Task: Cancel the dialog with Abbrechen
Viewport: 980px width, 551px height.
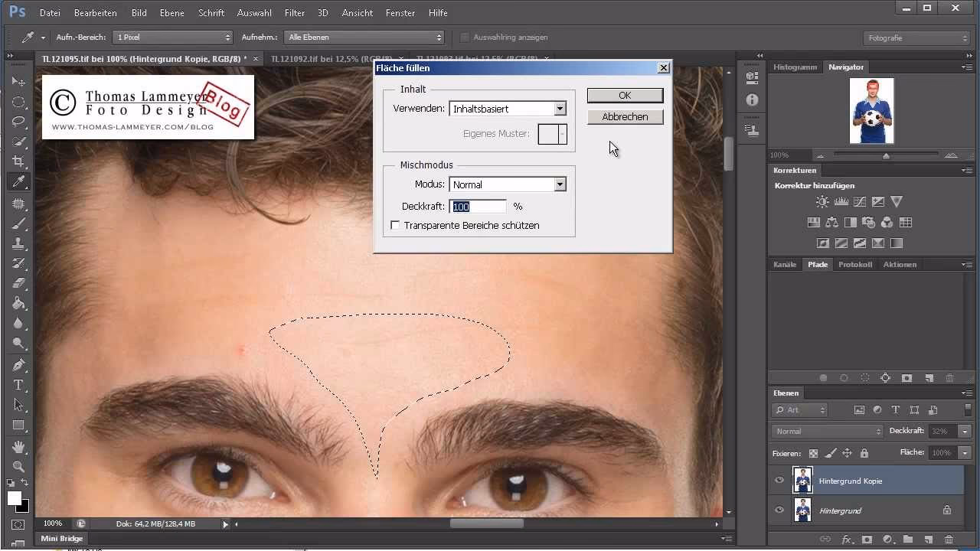Action: pyautogui.click(x=625, y=116)
